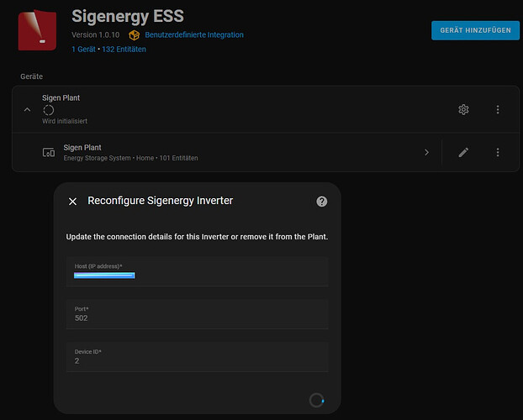Open three-dot menu of initializing Sigen Plant entry

click(x=498, y=110)
